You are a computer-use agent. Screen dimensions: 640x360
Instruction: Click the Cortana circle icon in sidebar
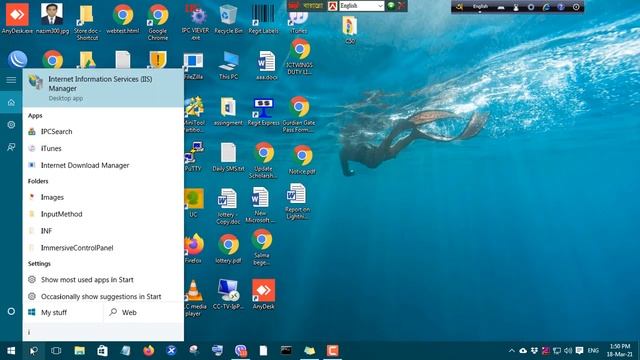[11, 311]
